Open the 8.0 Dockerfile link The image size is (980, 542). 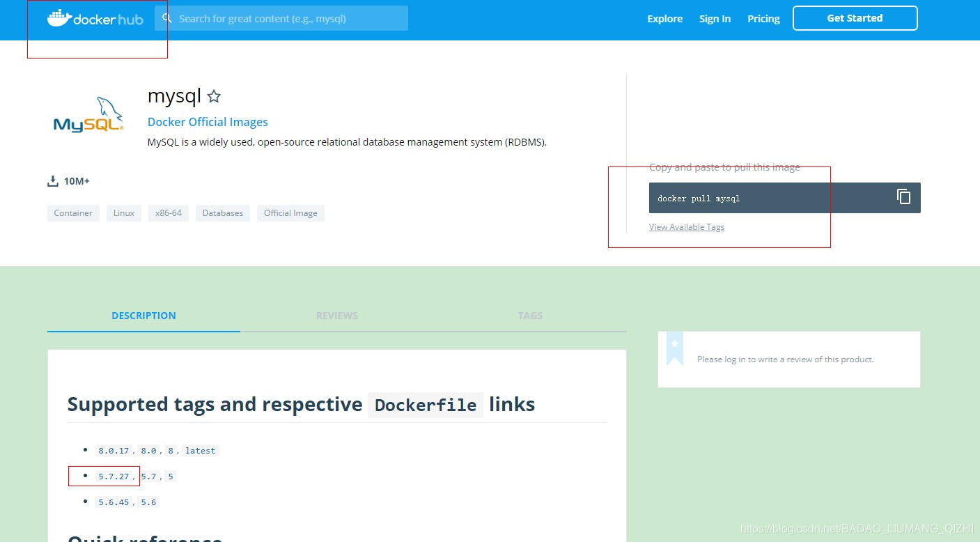coord(148,451)
